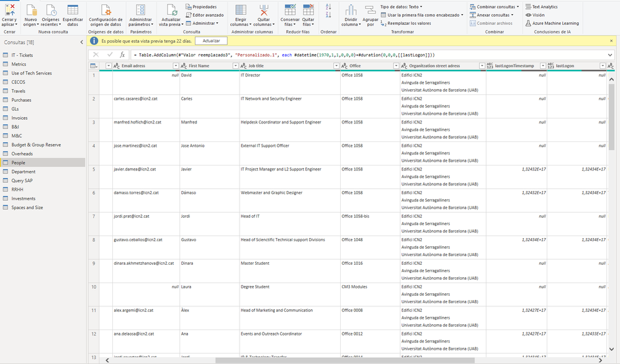
Task: Click the Conservar filas icon
Action: point(290,11)
